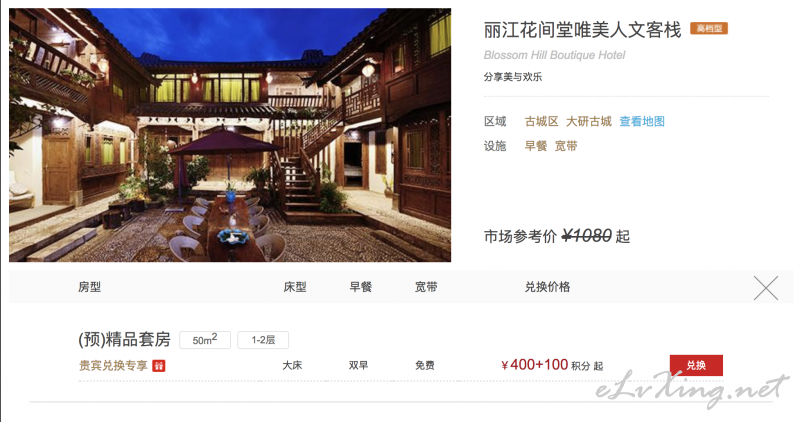Click the red 兑换 button
The width and height of the screenshot is (800, 422).
point(696,365)
